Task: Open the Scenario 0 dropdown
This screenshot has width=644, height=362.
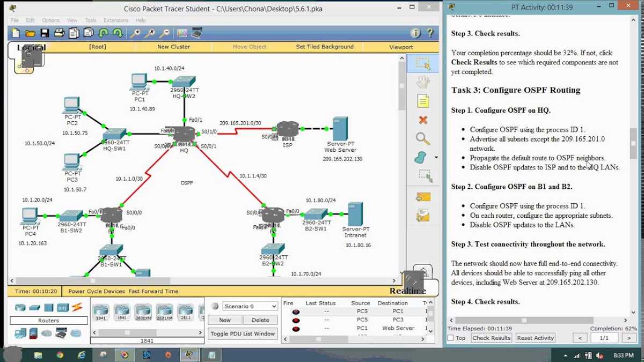Action: pos(250,306)
